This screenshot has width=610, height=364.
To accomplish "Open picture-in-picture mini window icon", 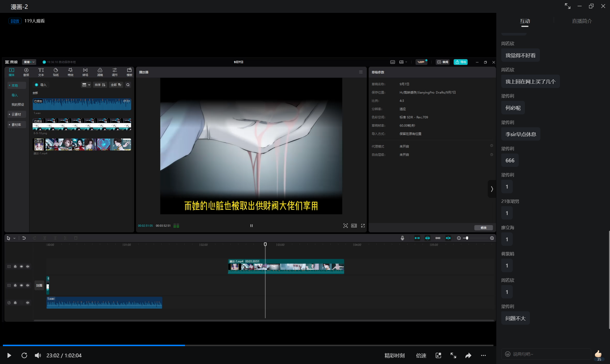I will pyautogui.click(x=438, y=355).
